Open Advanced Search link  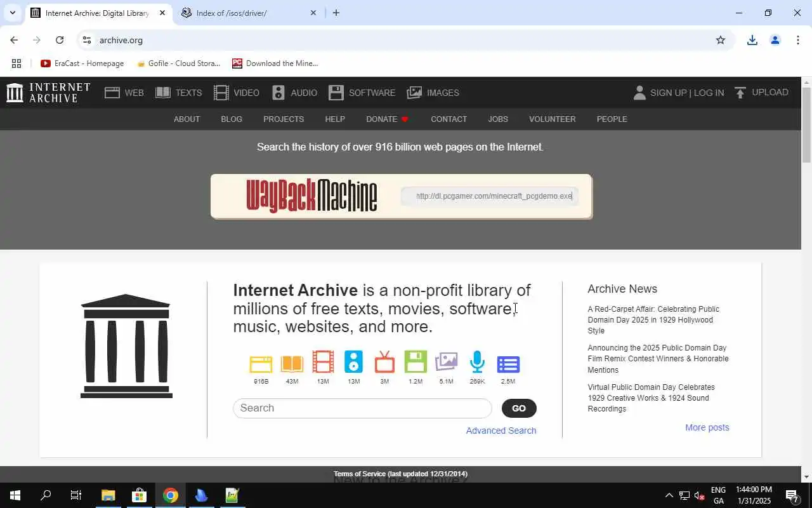click(x=501, y=431)
